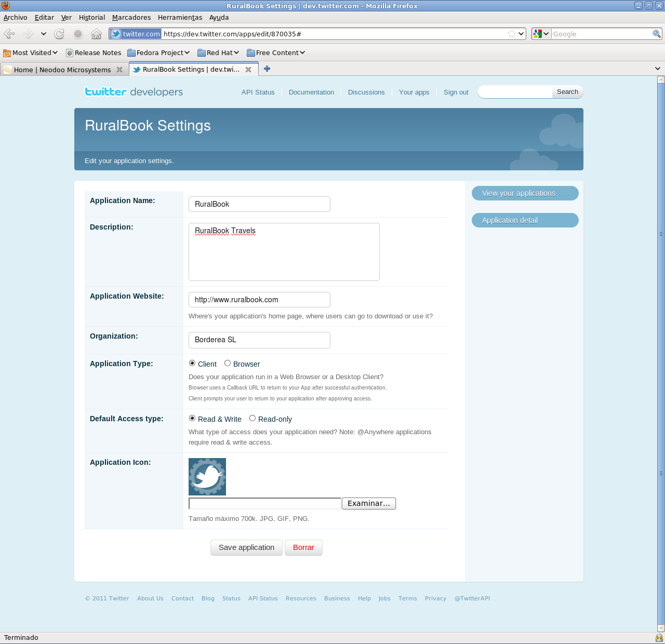Viewport: 665px width, 644px height.
Task: Click the Twitter developers logo
Action: (134, 92)
